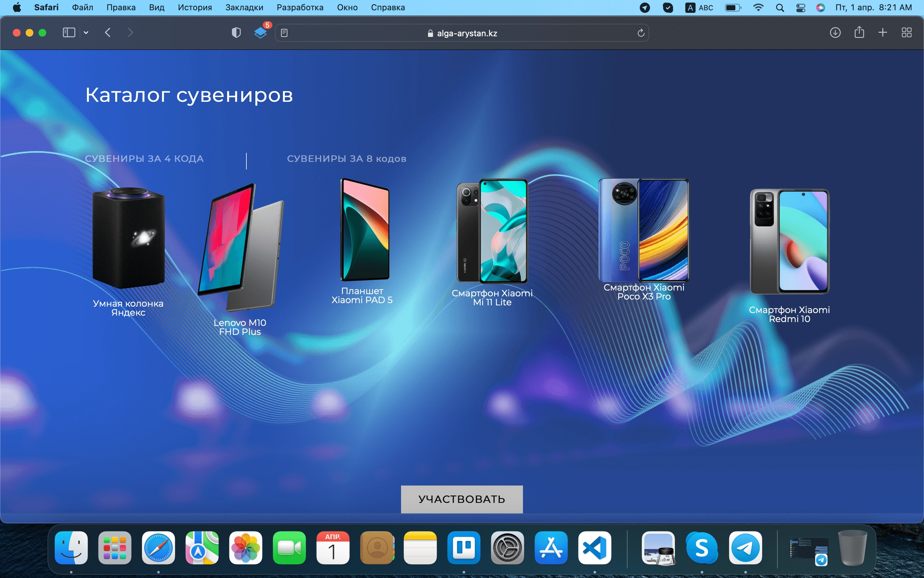Image resolution: width=924 pixels, height=578 pixels.
Task: Click the Планшет Xiaomi PAD 5 label
Action: click(x=362, y=295)
